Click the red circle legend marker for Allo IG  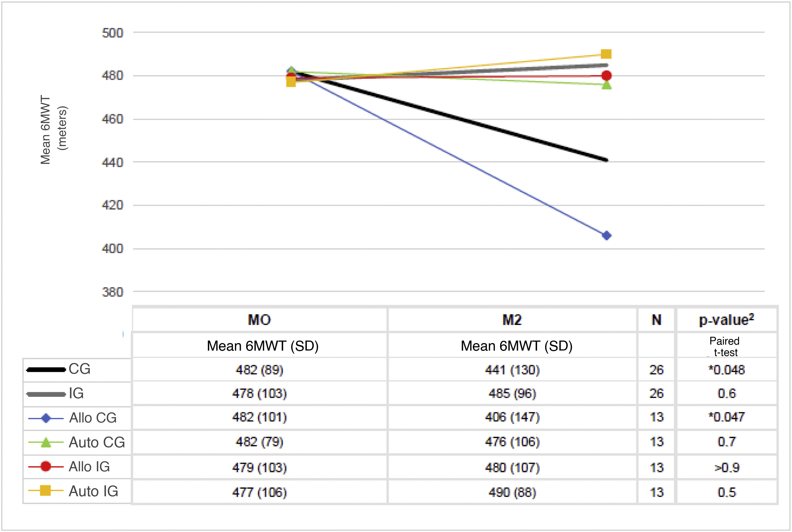[x=46, y=467]
